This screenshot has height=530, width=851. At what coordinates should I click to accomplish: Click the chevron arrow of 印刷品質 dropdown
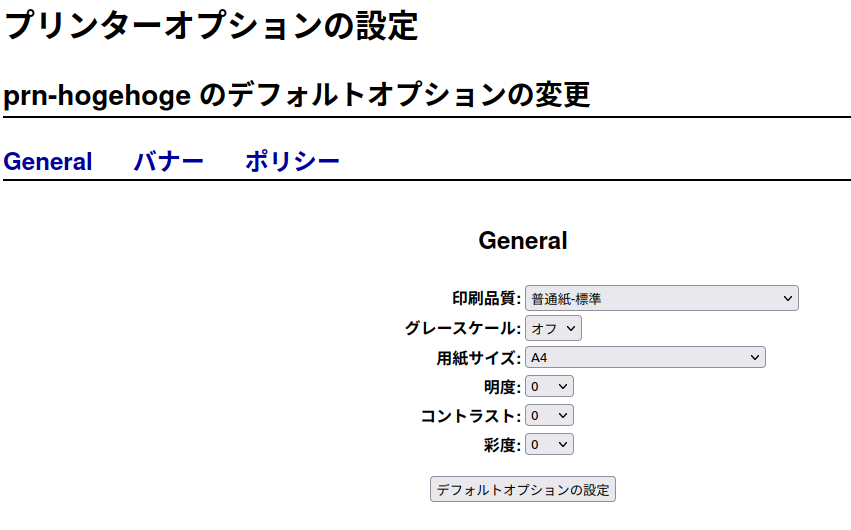(788, 298)
